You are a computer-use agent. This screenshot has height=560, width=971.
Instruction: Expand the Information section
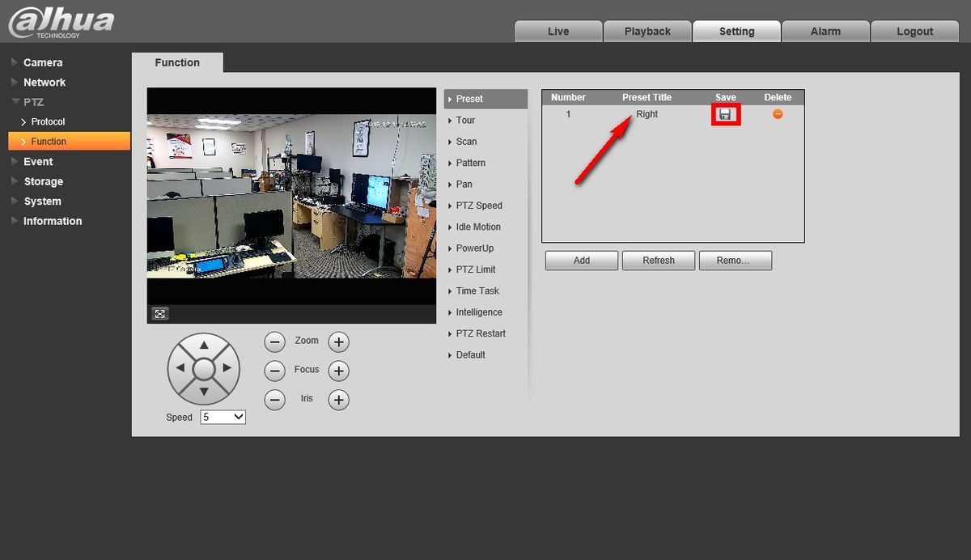click(x=53, y=221)
